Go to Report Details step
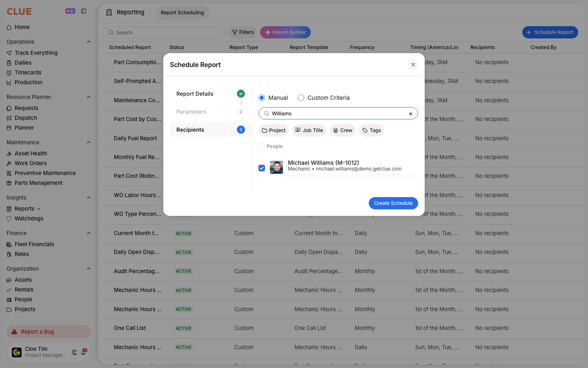Screen dimensions: 588x368 click(x=210, y=94)
